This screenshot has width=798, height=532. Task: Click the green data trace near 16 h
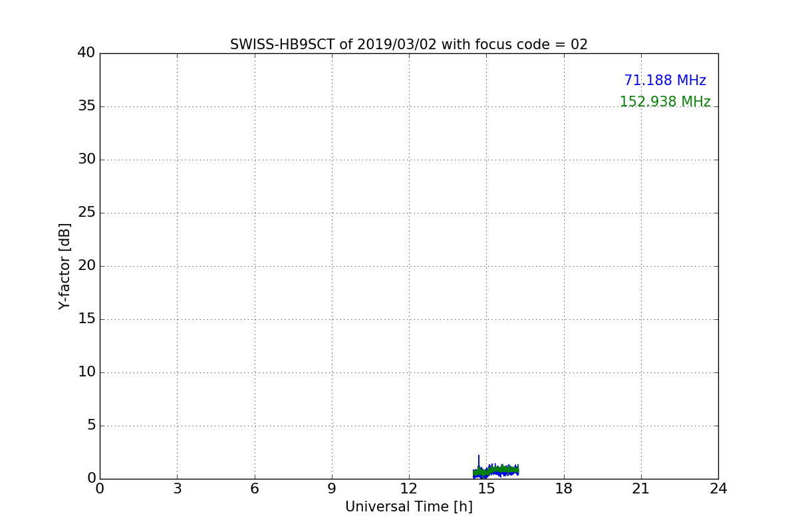tap(512, 470)
